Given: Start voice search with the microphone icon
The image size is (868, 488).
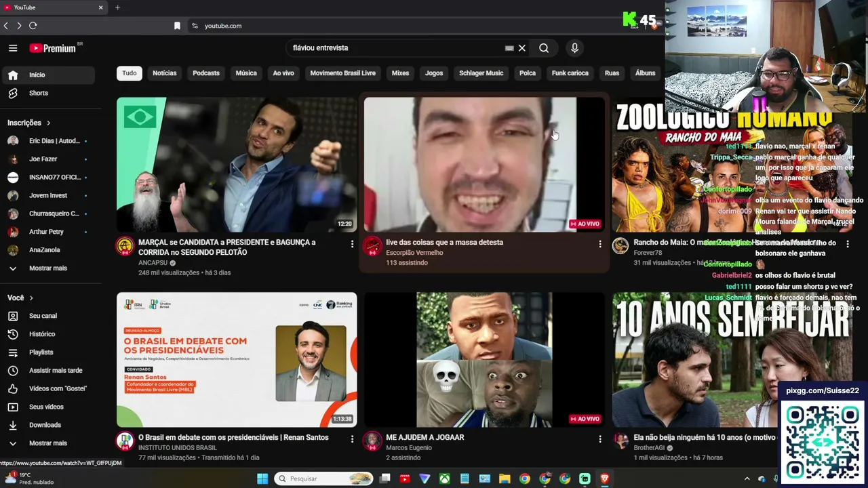Looking at the screenshot, I should click(x=574, y=48).
